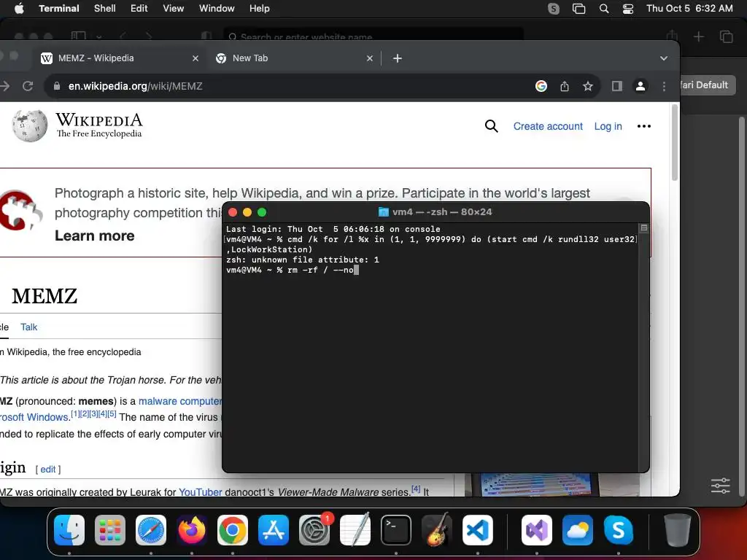747x560 pixels.
Task: Click the Chrome address bar URL
Action: click(135, 86)
